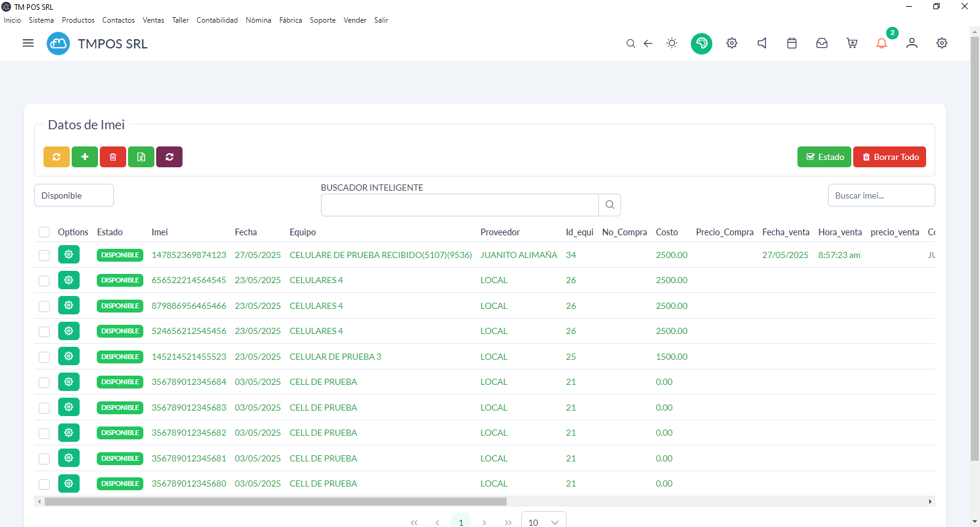Sort by the Imei column header
Viewport: 980px width, 527px height.
click(160, 232)
